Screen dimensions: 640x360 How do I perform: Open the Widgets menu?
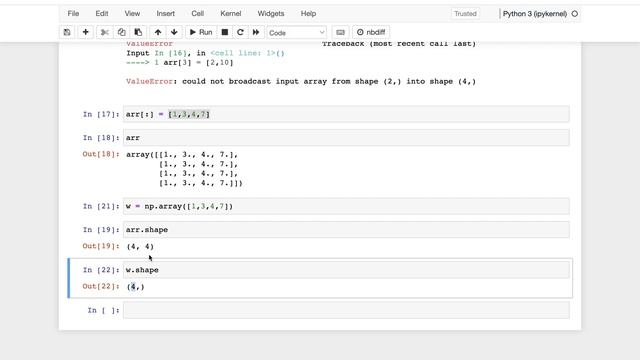pos(271,13)
